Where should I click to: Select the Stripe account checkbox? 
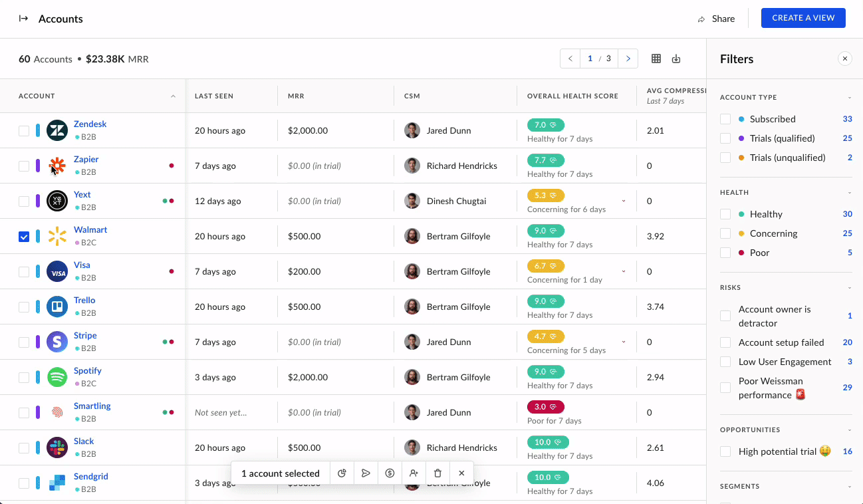(x=24, y=342)
